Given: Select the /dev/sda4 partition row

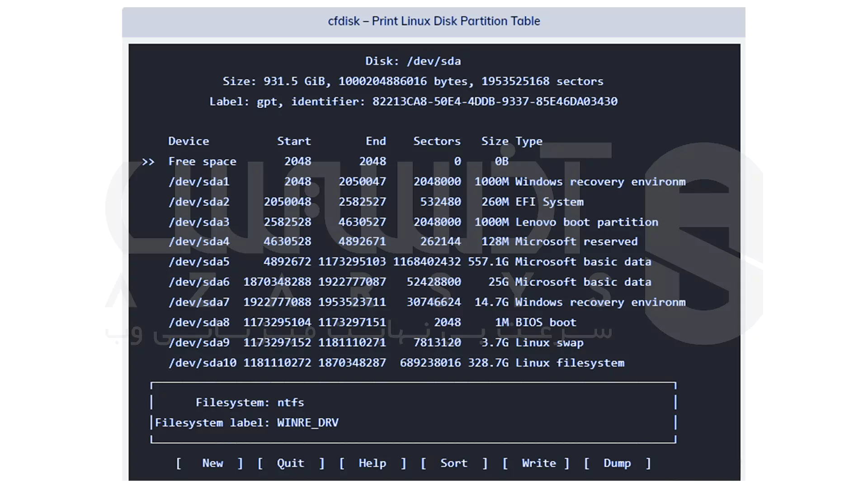Looking at the screenshot, I should 403,242.
